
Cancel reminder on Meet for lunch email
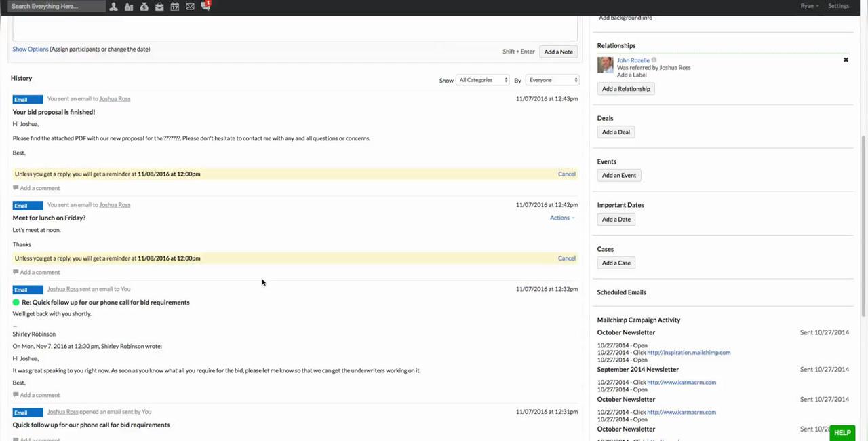567,258
